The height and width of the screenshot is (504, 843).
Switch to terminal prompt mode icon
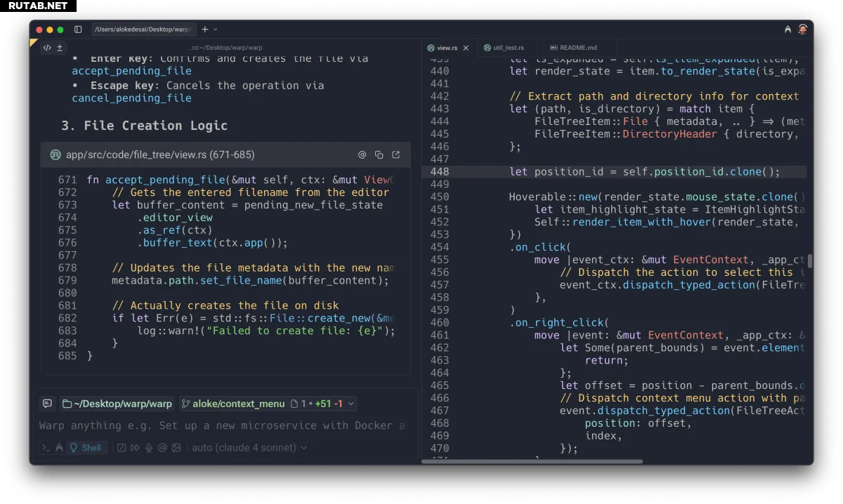coord(46,447)
